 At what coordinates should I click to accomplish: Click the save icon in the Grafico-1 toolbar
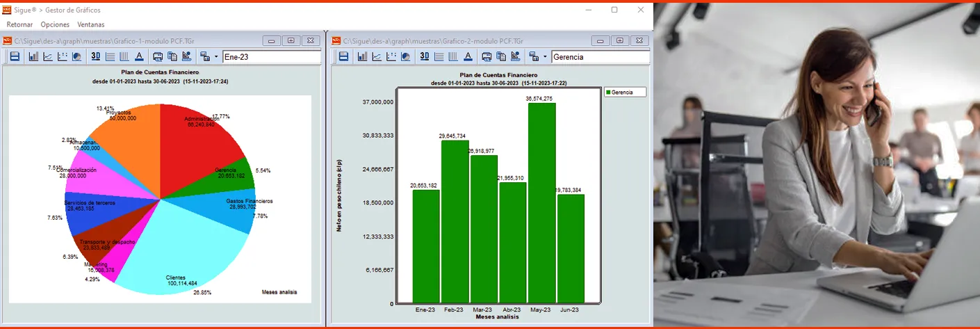click(x=15, y=56)
